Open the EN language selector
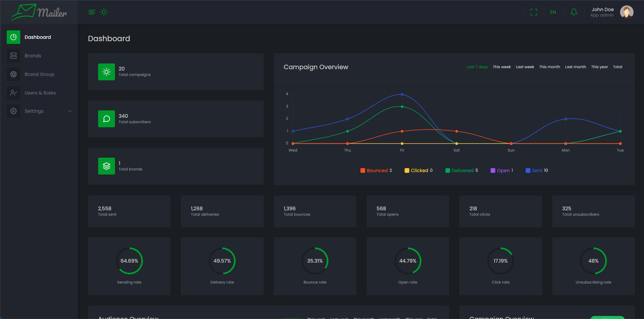Screen dimensions: 644x319 [553, 12]
